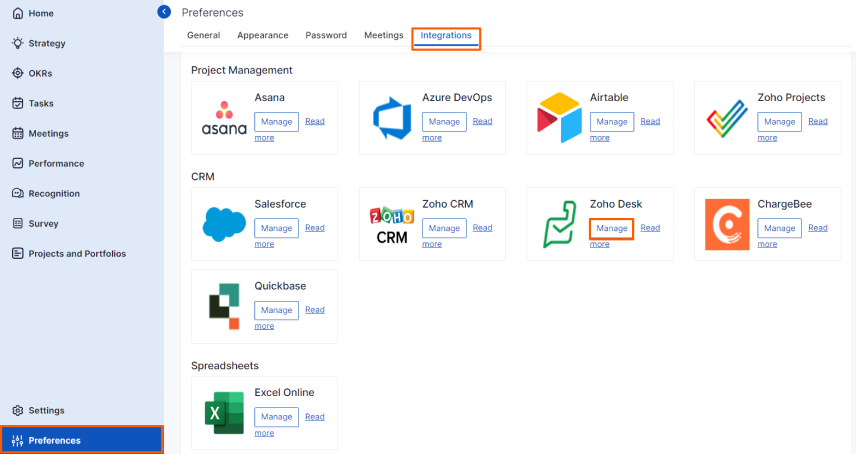Click the Spreadsheets section heading
The width and height of the screenshot is (856, 454).
coord(225,366)
